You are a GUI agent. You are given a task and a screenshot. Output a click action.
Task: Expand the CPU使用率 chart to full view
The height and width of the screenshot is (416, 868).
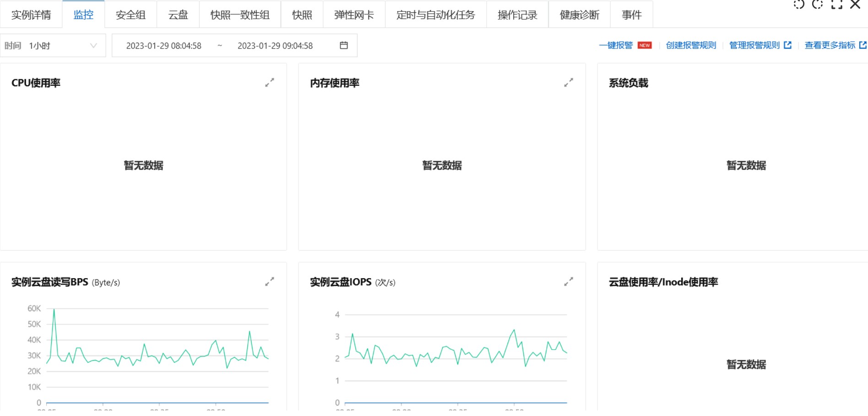click(270, 82)
